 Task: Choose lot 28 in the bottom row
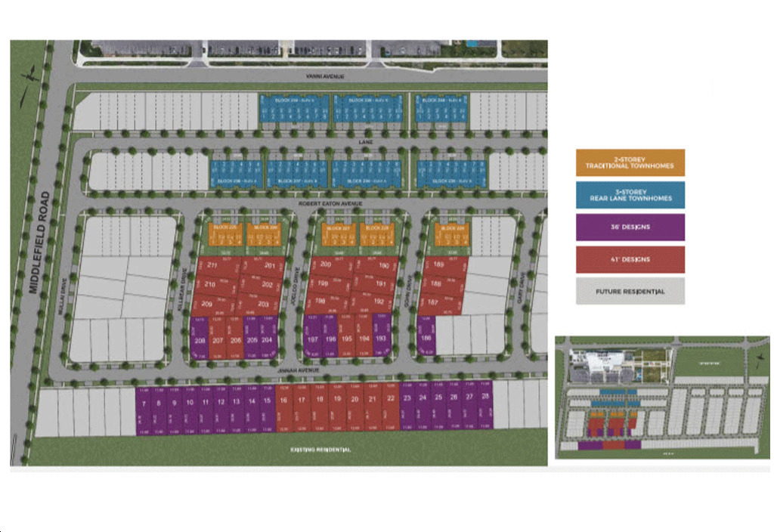tap(485, 397)
